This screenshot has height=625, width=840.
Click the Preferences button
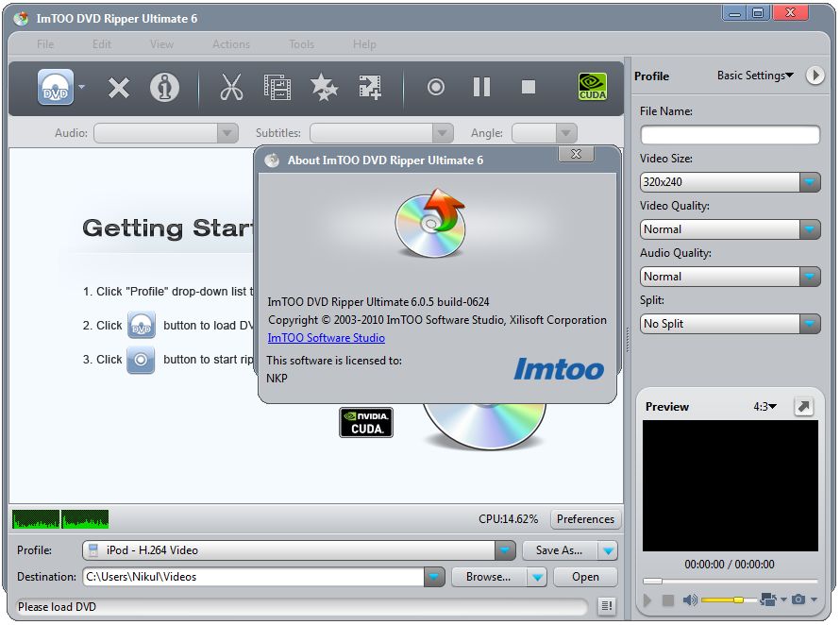click(585, 519)
